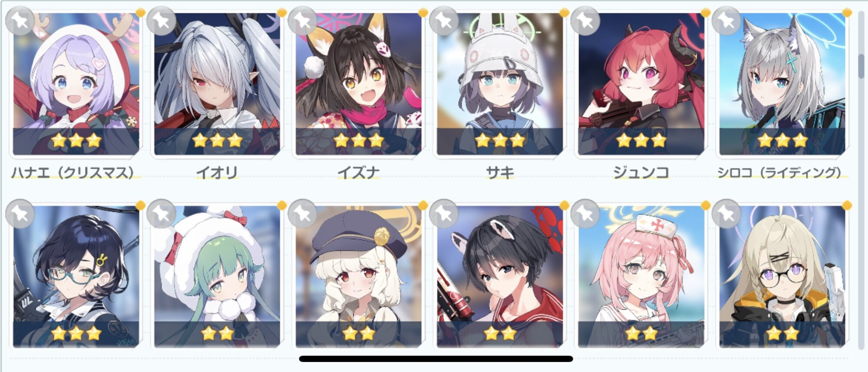Click the vertical scrollbar thumb

pyautogui.click(x=861, y=66)
